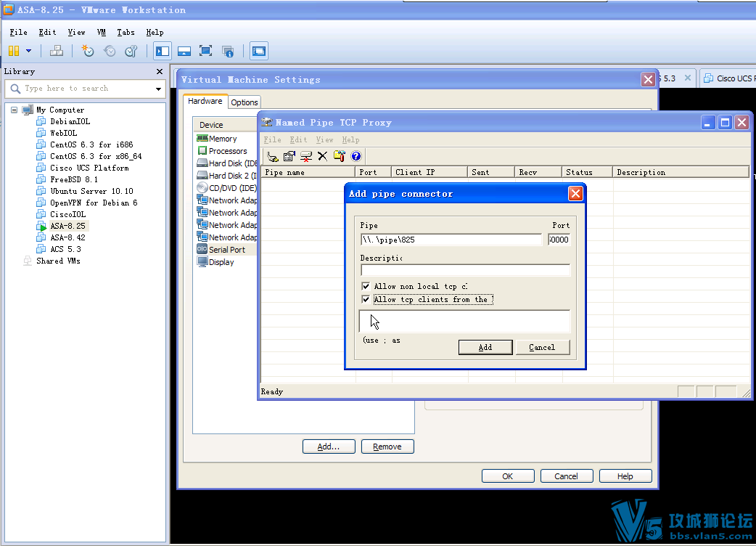Click Add button in pipe connector dialog
The image size is (756, 546).
point(485,347)
